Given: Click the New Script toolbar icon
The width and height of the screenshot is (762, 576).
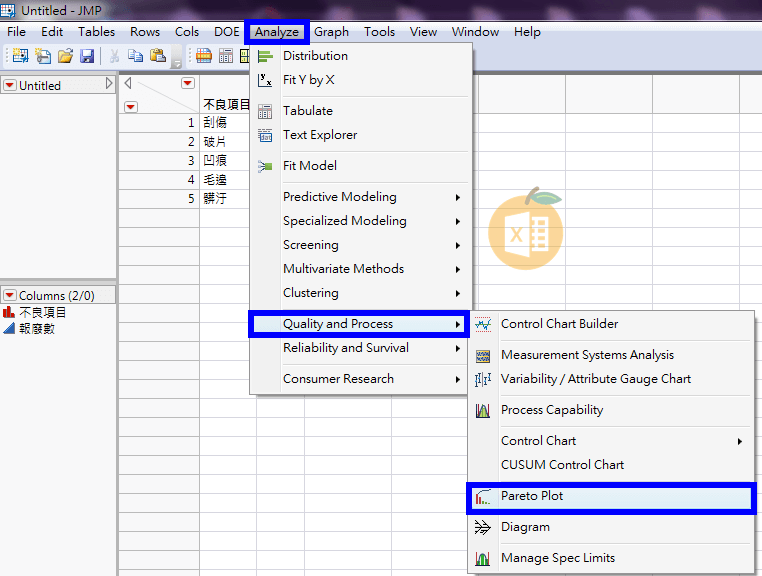Looking at the screenshot, I should point(43,56).
